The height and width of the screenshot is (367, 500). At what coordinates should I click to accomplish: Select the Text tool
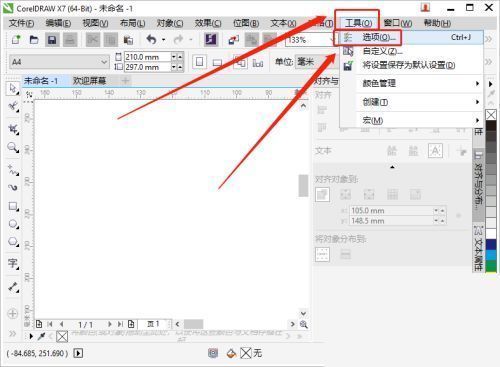click(13, 264)
